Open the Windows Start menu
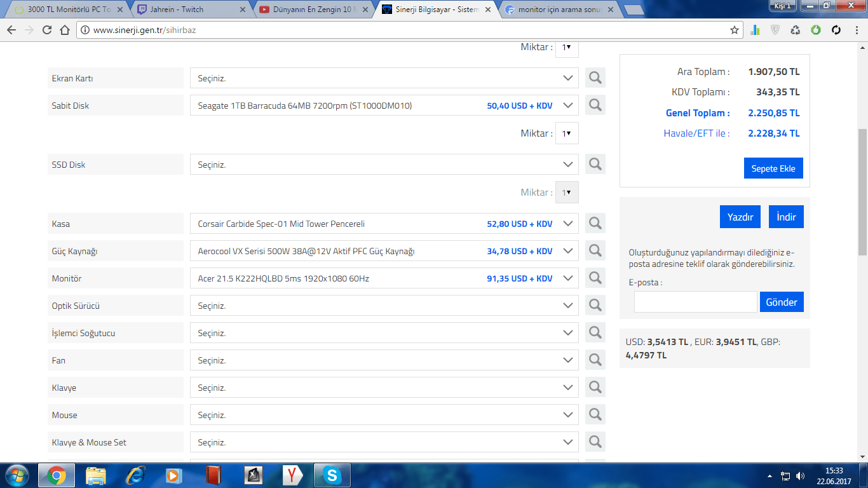This screenshot has height=488, width=868. (17, 475)
